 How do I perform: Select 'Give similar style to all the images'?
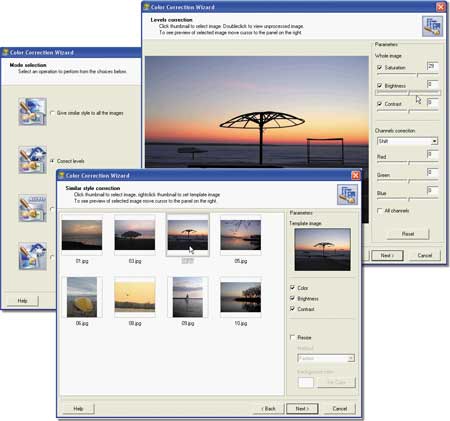pos(52,113)
